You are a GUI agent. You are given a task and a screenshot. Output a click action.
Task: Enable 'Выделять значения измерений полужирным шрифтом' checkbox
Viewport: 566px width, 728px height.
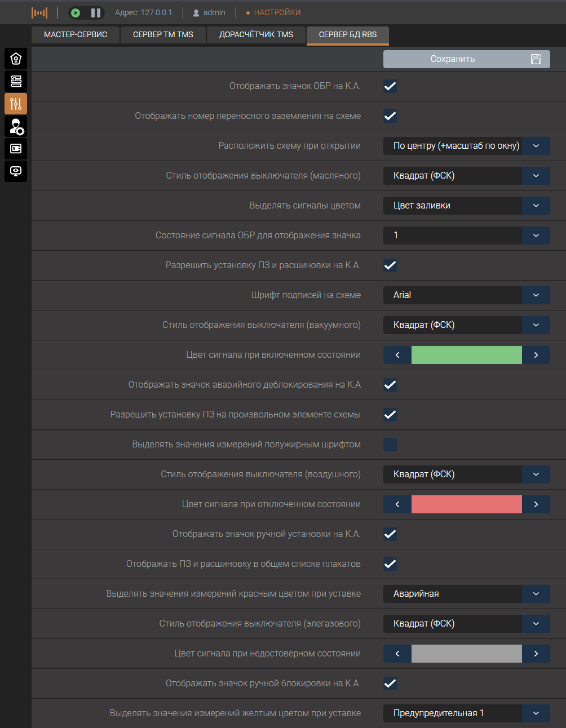tap(390, 445)
